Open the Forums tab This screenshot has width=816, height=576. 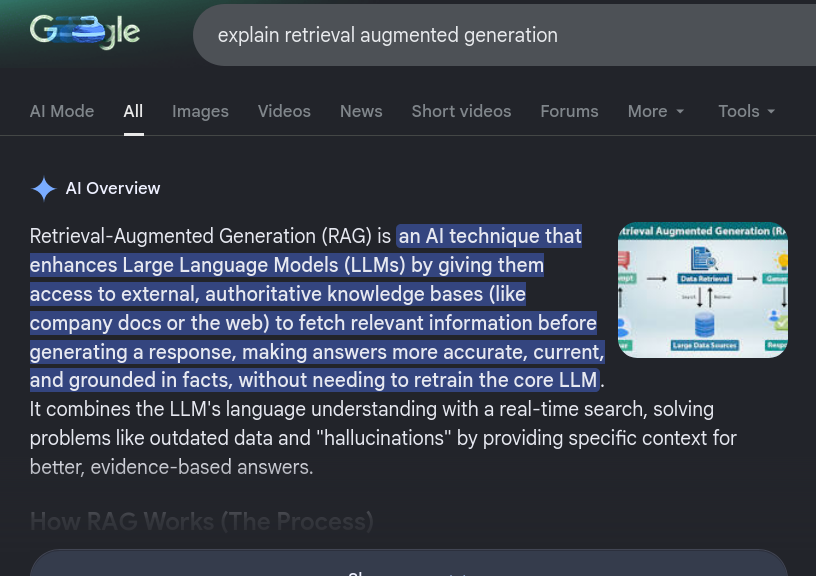[x=569, y=111]
